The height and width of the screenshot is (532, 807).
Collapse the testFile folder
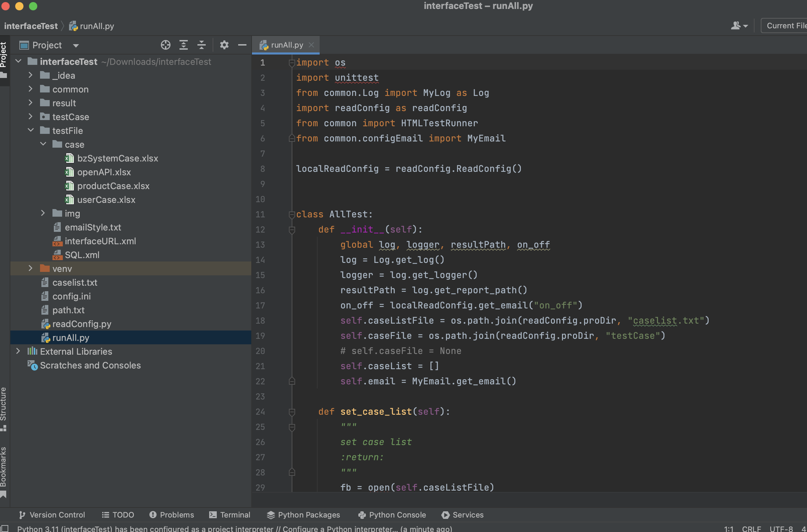pos(30,130)
